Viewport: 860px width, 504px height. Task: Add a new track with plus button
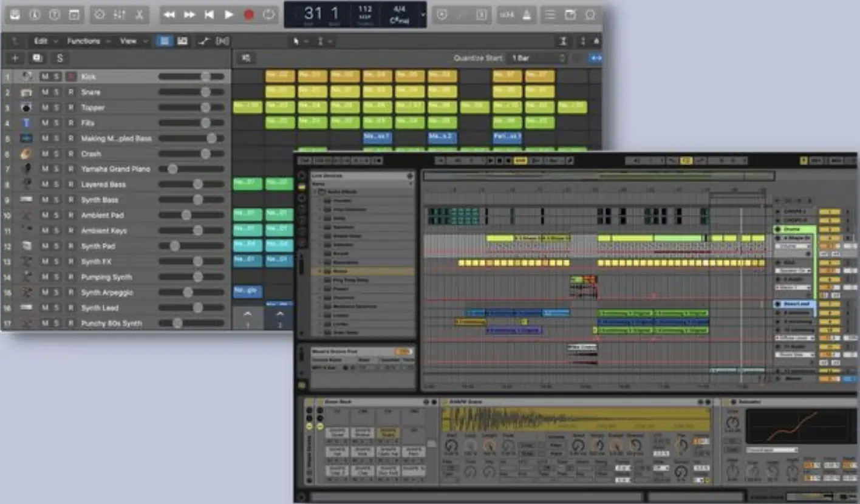point(15,58)
